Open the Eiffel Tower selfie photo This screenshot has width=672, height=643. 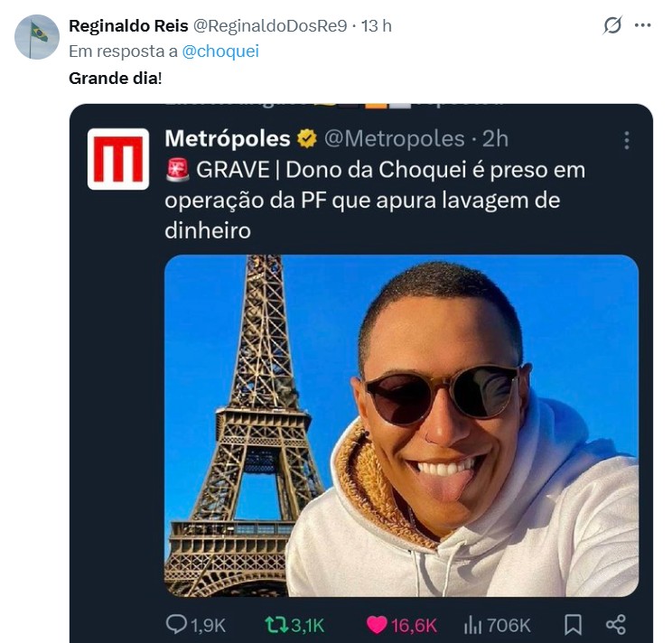(401, 424)
